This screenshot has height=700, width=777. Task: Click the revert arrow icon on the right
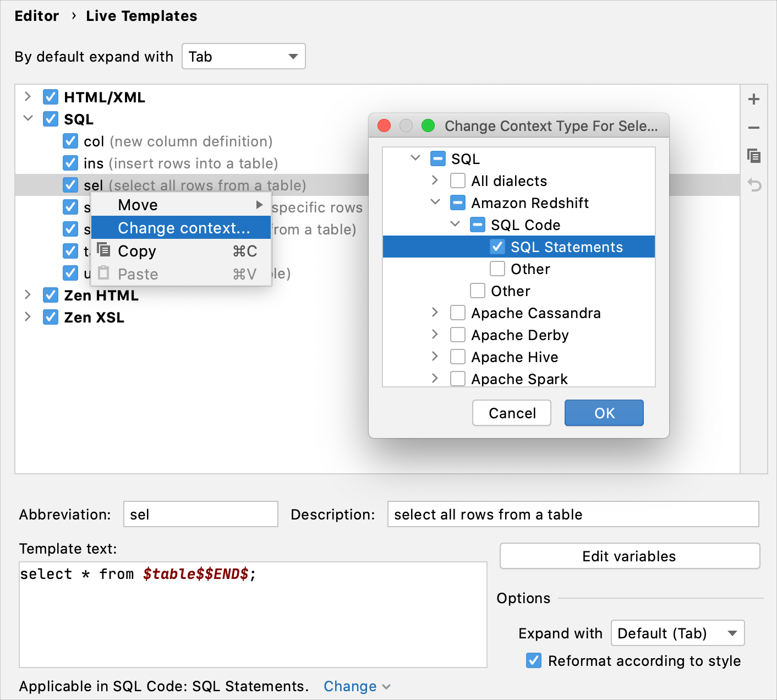coord(754,185)
